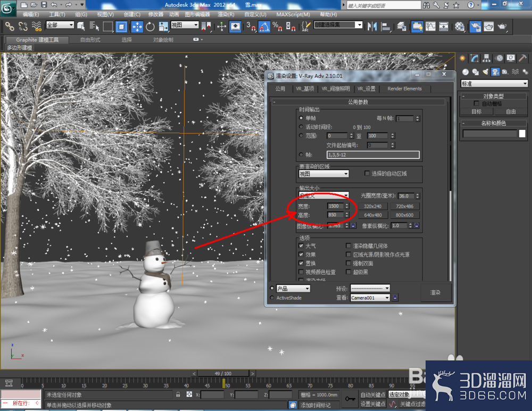Click the Mirror tool icon

coord(372,27)
